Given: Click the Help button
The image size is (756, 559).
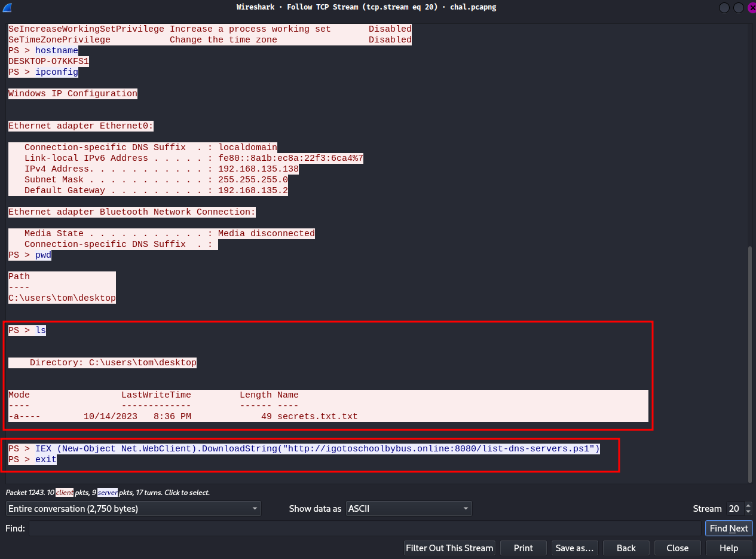Looking at the screenshot, I should pos(729,548).
